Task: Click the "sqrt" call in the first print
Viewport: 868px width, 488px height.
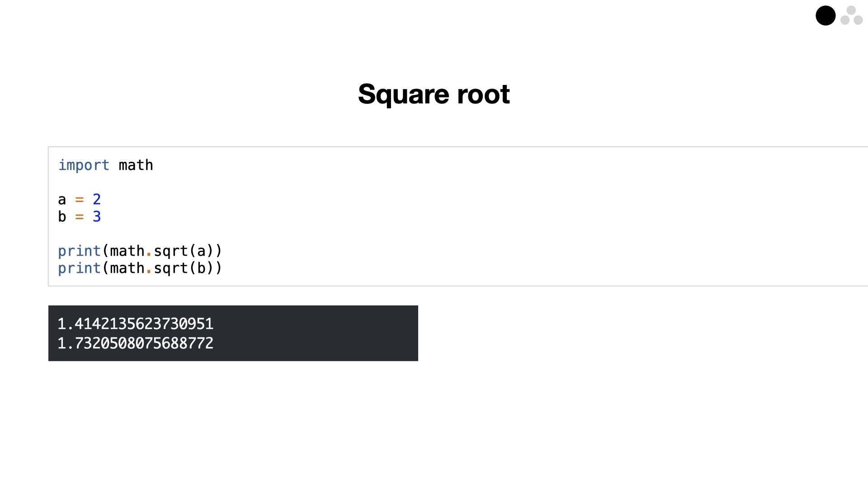Action: tap(170, 251)
